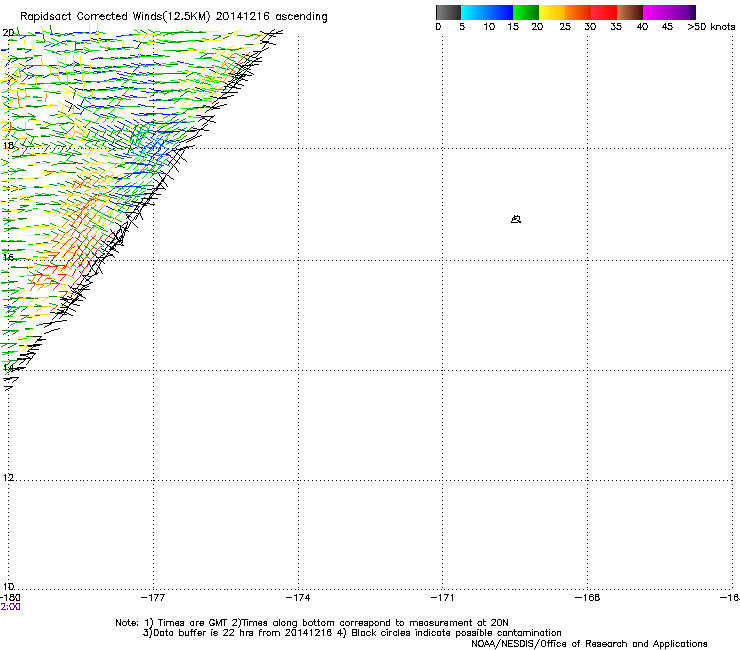Click the gray 0-5 knots color band
The height and width of the screenshot is (650, 740).
448,12
